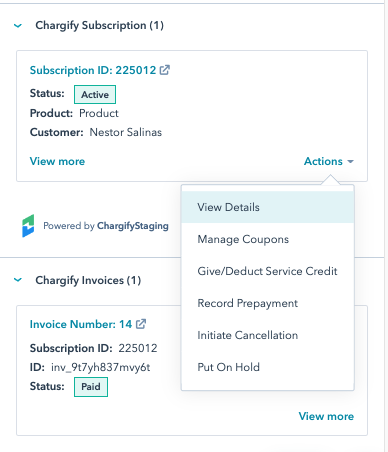The height and width of the screenshot is (452, 388).
Task: Click the Chargify Subscription (1) heading
Action: [x=99, y=26]
